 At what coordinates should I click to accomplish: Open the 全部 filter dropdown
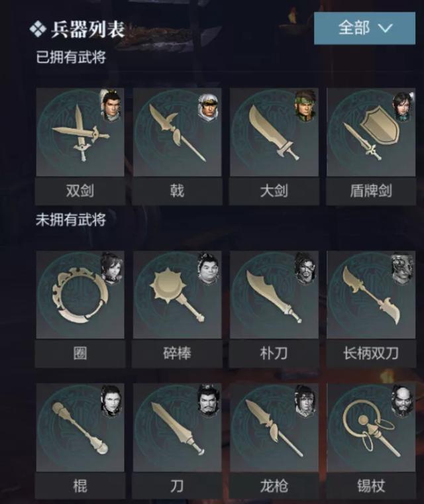[x=364, y=28]
